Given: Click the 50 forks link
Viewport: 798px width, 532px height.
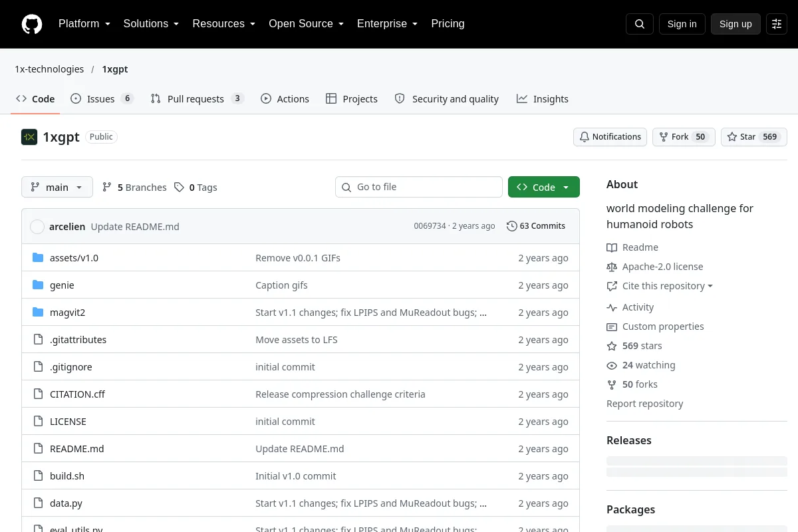Looking at the screenshot, I should (x=632, y=384).
